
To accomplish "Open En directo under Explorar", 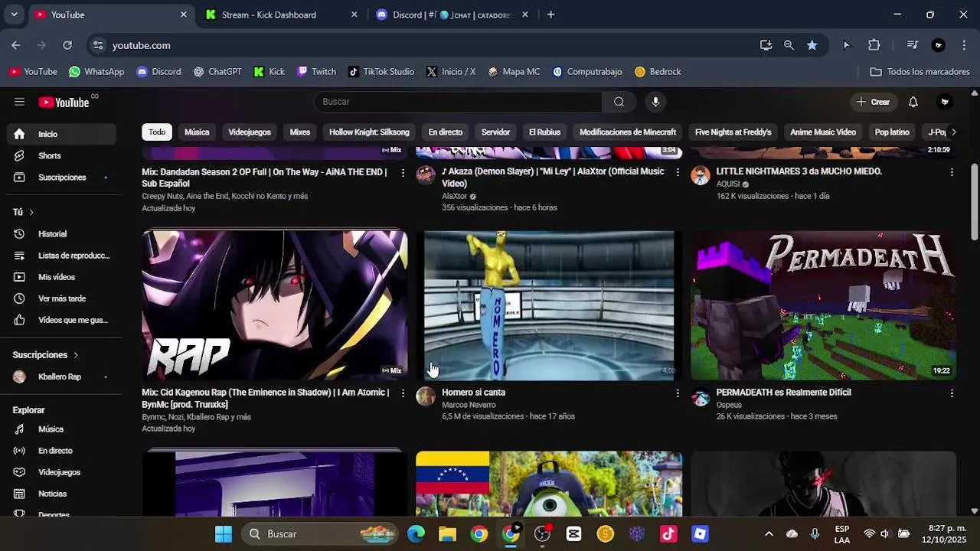I will point(61,451).
